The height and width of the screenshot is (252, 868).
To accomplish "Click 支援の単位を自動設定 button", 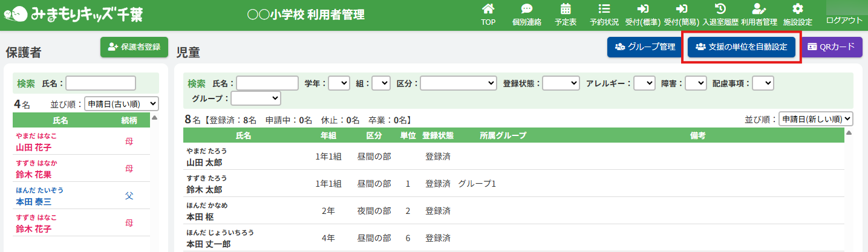I will tap(741, 47).
